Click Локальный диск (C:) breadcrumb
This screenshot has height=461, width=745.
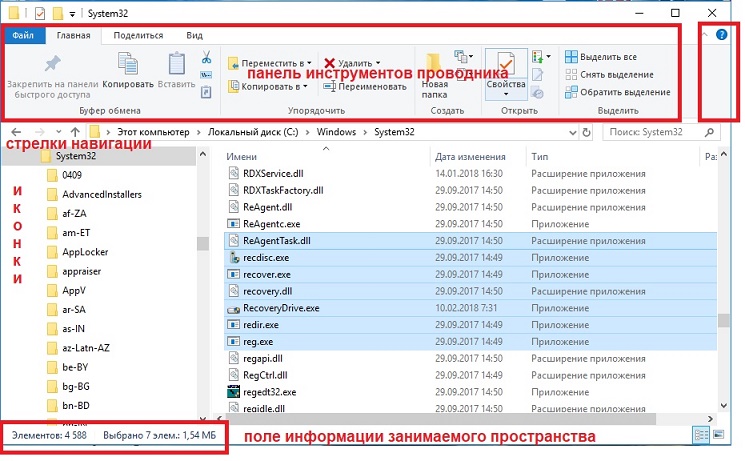[x=253, y=132]
